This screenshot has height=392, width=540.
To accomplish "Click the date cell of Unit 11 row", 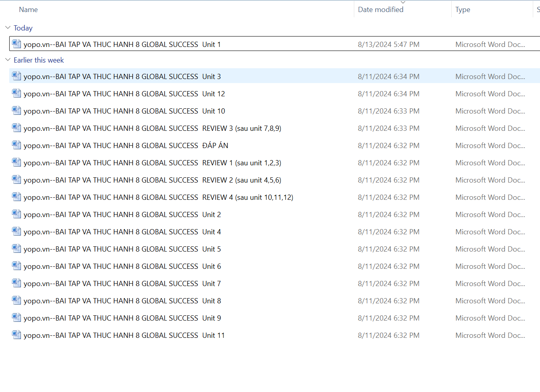I will [x=389, y=335].
